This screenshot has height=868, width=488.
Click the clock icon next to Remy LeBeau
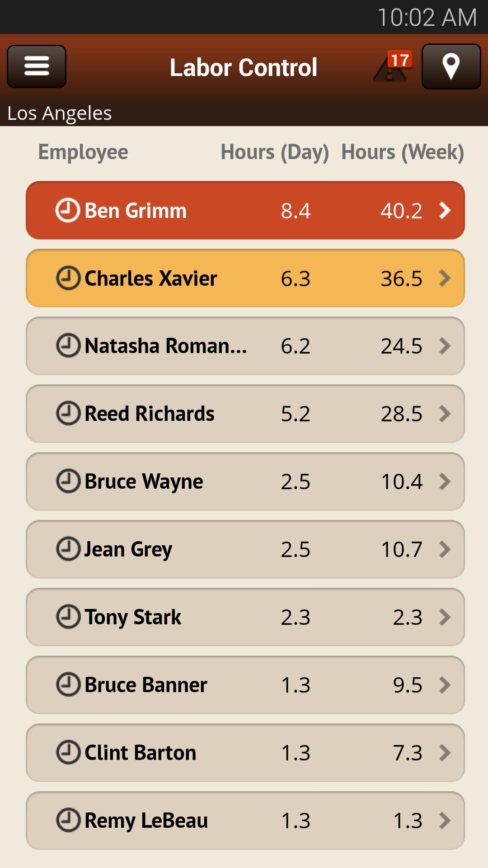click(x=68, y=820)
